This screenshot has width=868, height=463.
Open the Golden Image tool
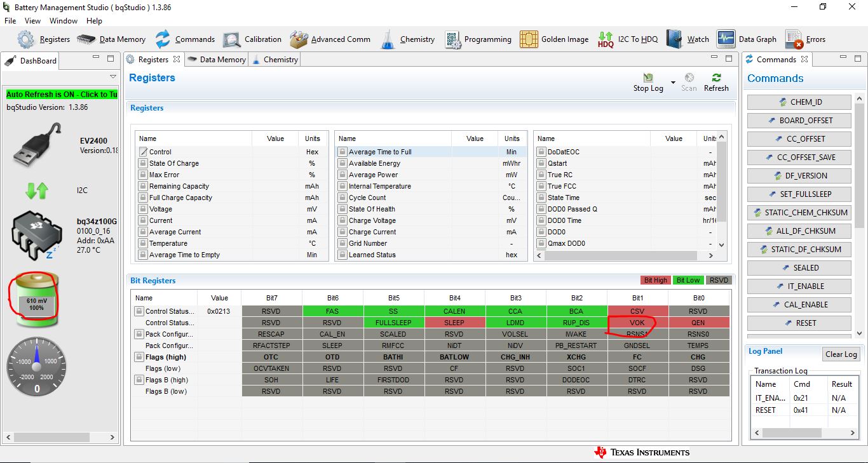pos(529,39)
